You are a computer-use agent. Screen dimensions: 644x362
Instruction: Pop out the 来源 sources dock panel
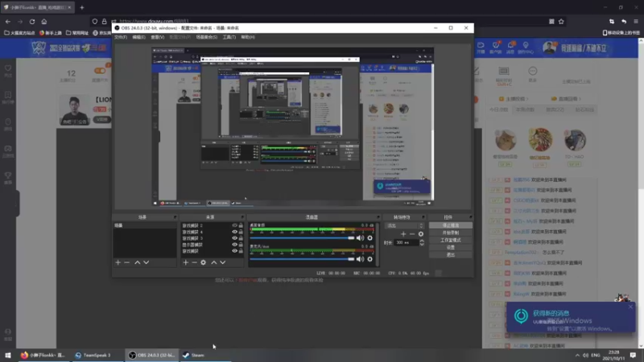coord(242,217)
